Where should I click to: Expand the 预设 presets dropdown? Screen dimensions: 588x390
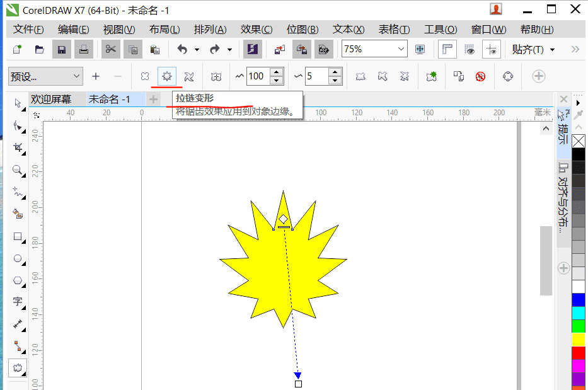pos(77,76)
